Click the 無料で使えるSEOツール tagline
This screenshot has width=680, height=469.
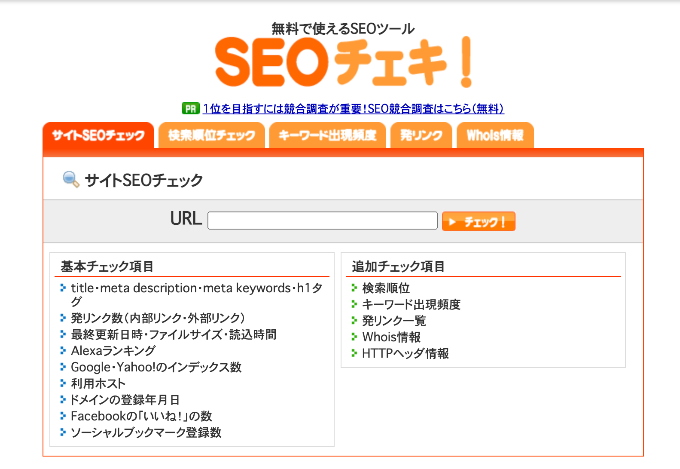pos(343,29)
